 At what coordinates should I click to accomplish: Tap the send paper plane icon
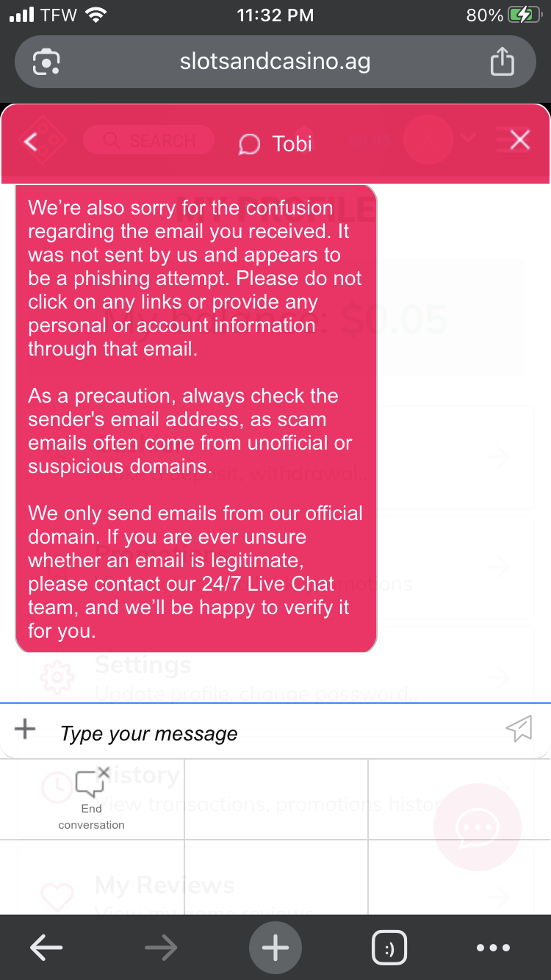(x=519, y=728)
